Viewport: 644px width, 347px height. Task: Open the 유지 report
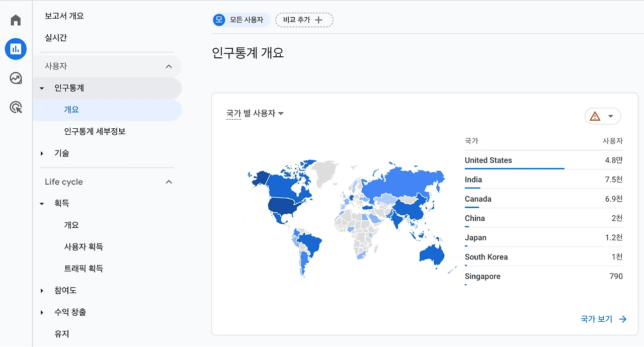[62, 334]
